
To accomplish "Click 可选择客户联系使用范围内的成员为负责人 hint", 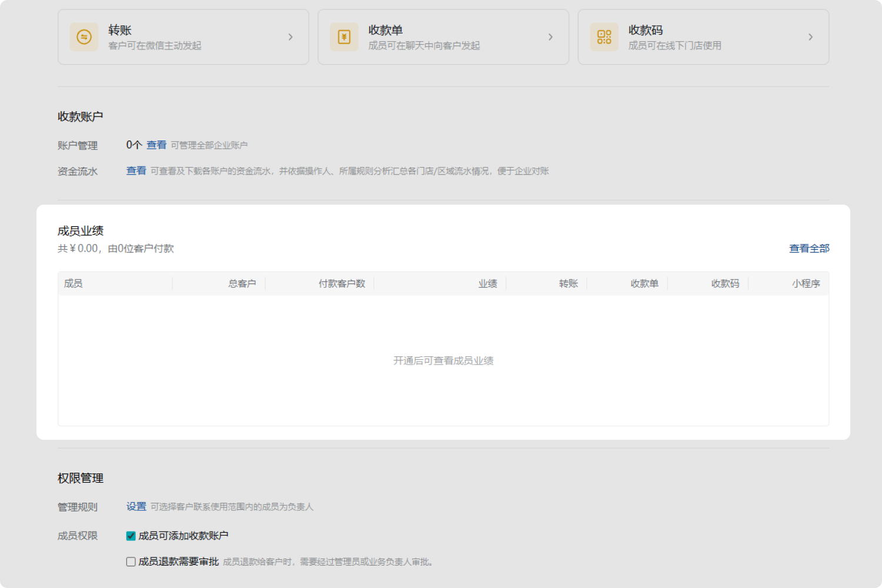I will click(x=232, y=507).
